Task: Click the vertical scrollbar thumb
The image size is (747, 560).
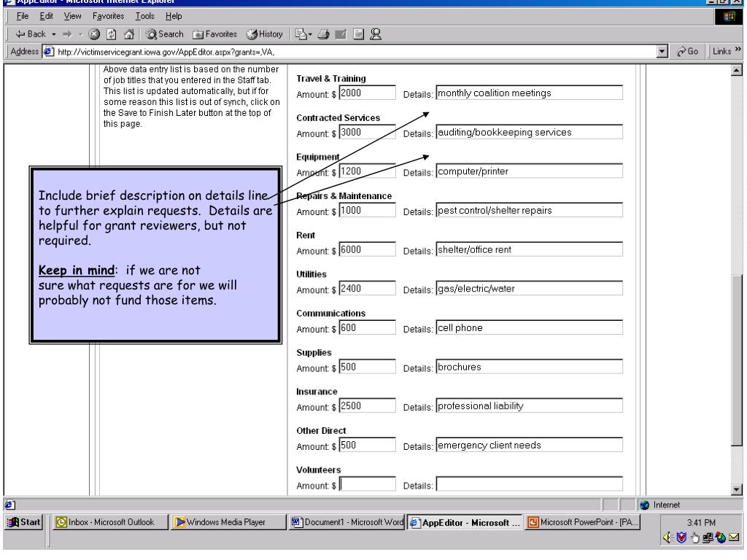Action: [737, 360]
